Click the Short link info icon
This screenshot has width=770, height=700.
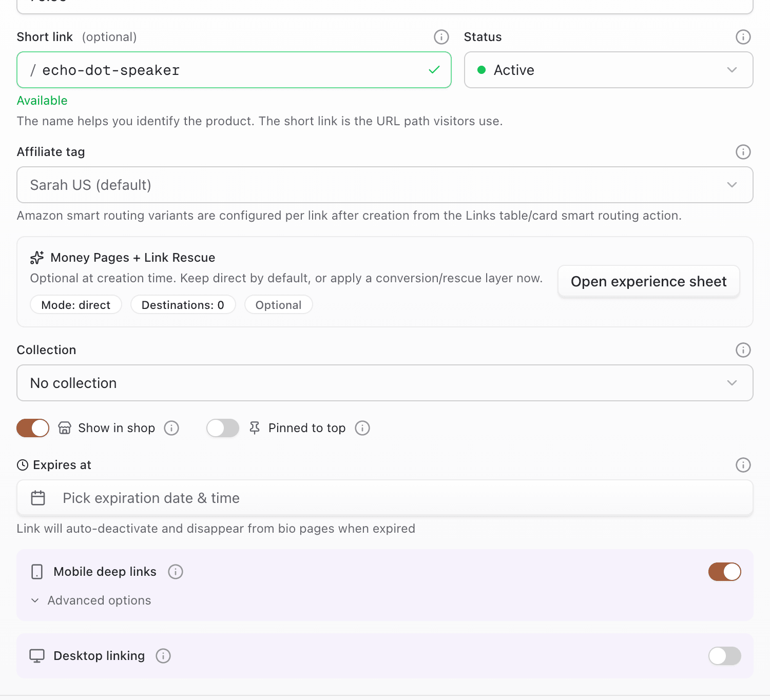tap(441, 37)
